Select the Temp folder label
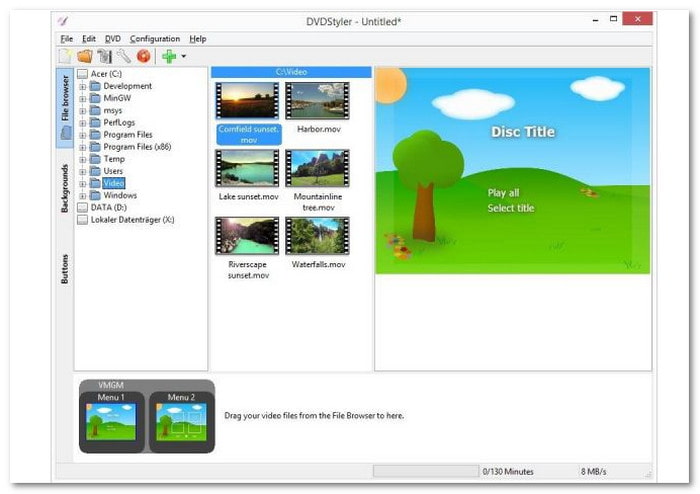Image resolution: width=700 pixels, height=494 pixels. tap(114, 159)
